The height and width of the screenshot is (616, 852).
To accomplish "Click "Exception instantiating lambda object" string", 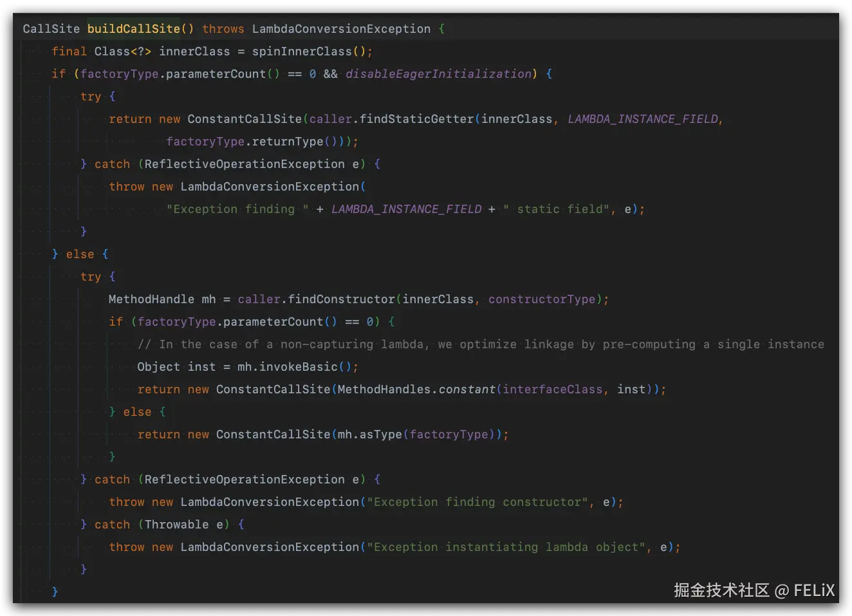I will point(506,547).
